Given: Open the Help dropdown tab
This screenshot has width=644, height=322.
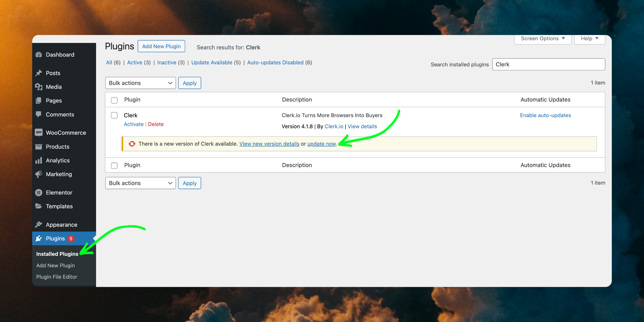Looking at the screenshot, I should 589,39.
